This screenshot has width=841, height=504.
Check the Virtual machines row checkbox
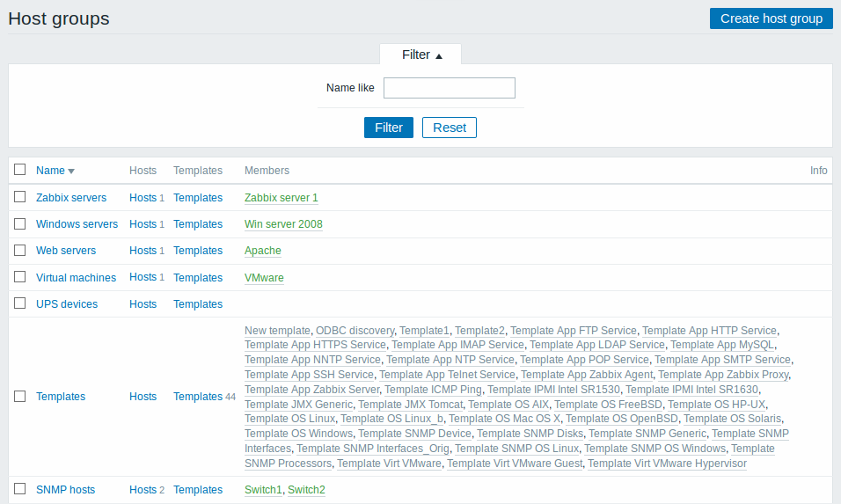click(x=20, y=277)
